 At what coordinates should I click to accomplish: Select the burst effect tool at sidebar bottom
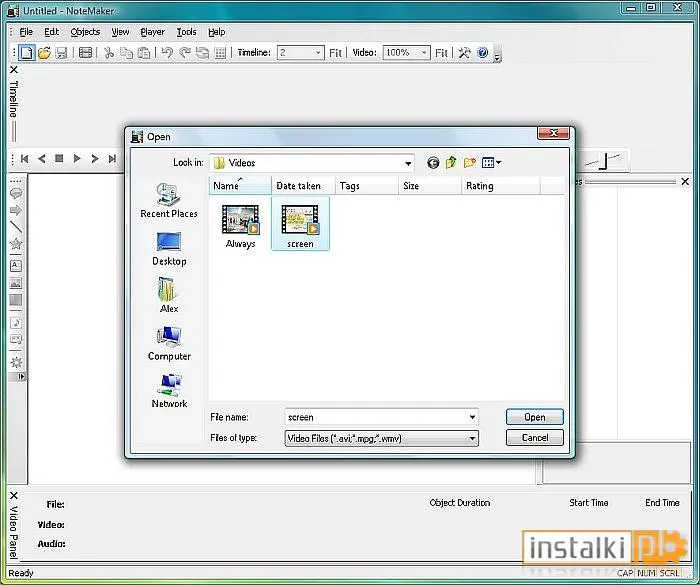(16, 362)
